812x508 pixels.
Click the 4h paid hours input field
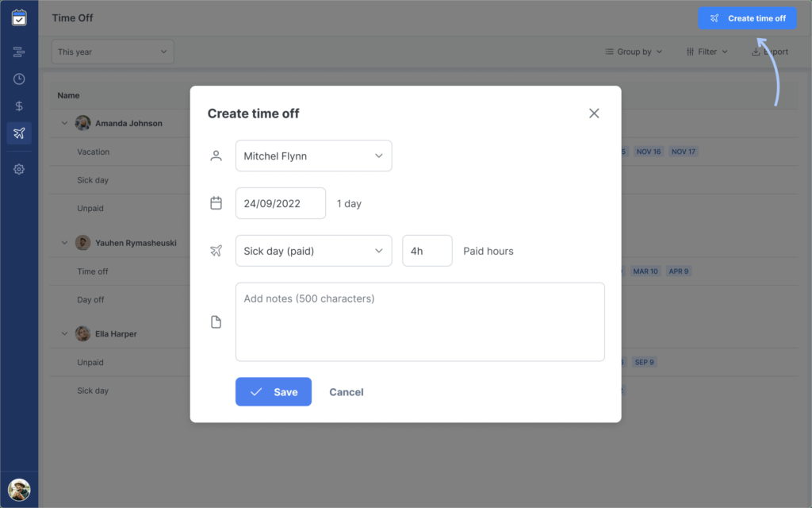pyautogui.click(x=427, y=250)
